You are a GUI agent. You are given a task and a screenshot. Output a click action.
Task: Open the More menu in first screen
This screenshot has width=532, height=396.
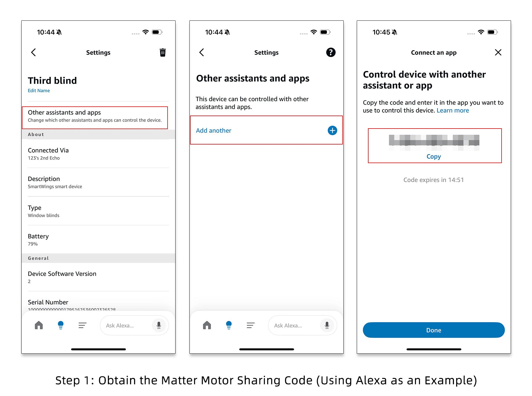pyautogui.click(x=82, y=325)
